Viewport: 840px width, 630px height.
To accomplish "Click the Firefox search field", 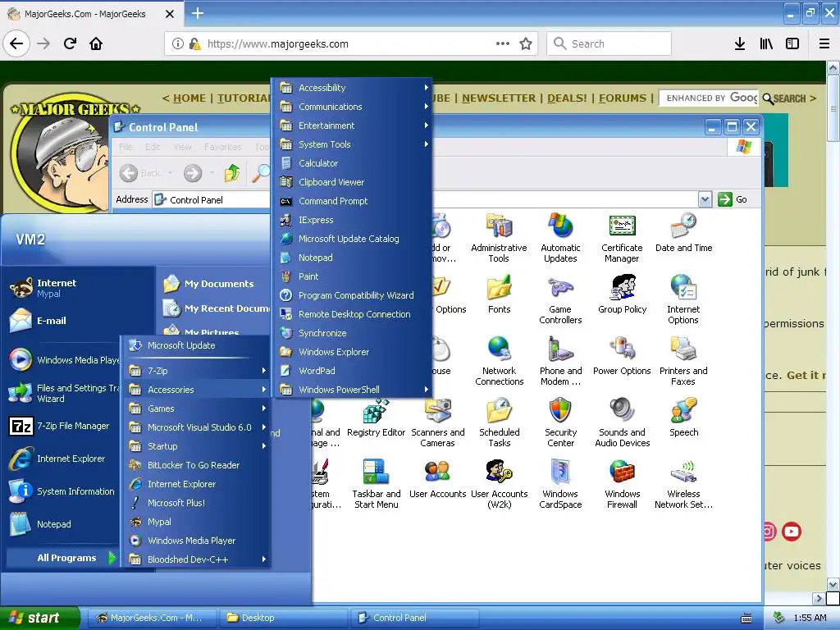I will (x=609, y=43).
